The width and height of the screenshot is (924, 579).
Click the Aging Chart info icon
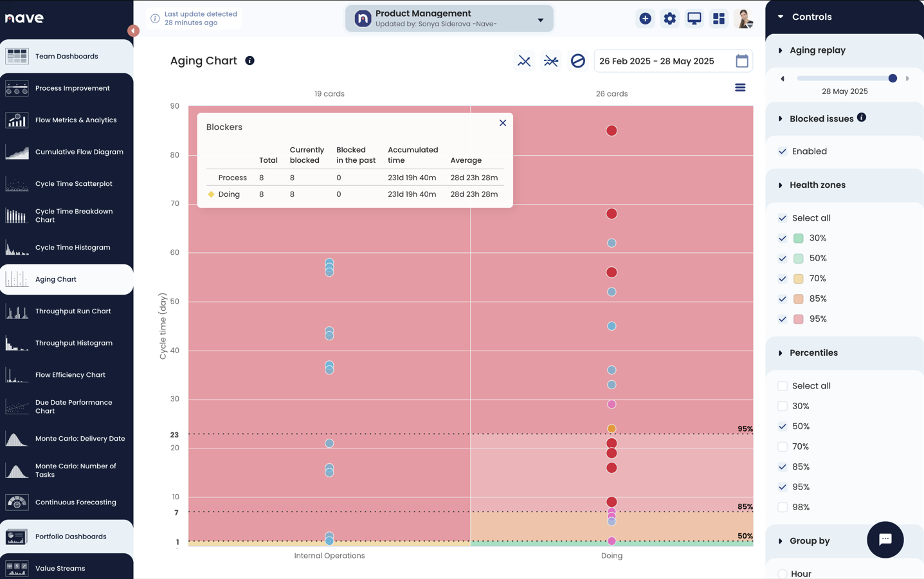(x=249, y=60)
